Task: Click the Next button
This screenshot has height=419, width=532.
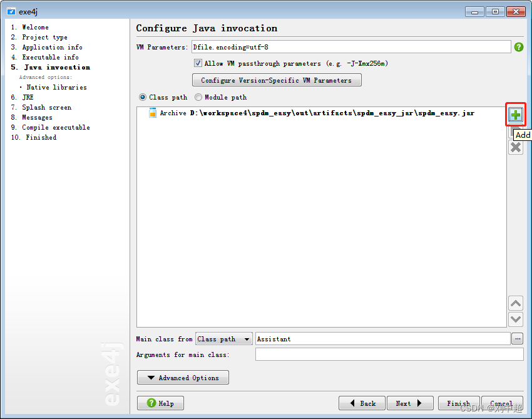Action: click(410, 403)
